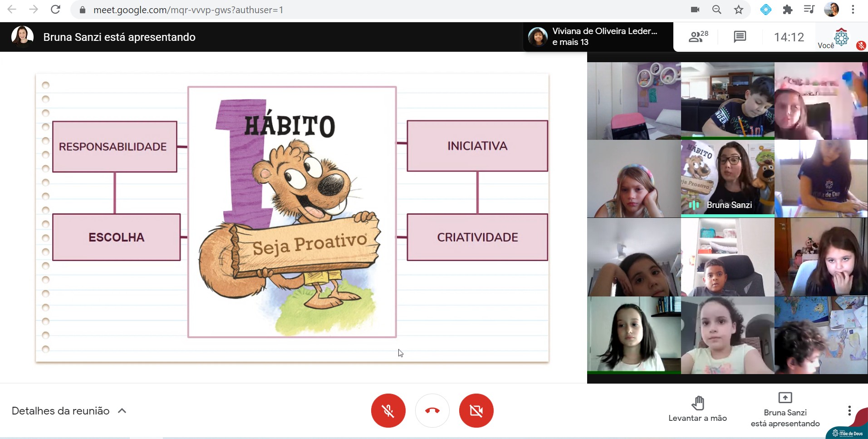Turn on the camera toggle
The height and width of the screenshot is (439, 868).
click(x=476, y=410)
